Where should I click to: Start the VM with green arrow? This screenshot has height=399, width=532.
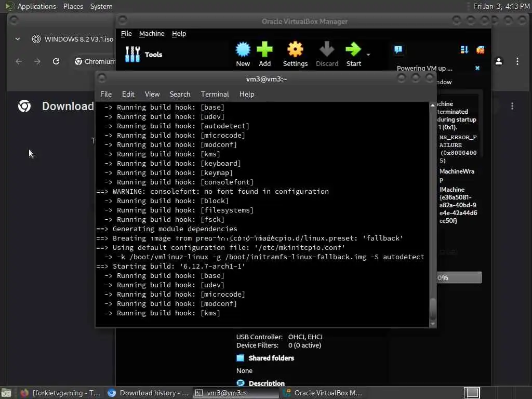coord(353,54)
